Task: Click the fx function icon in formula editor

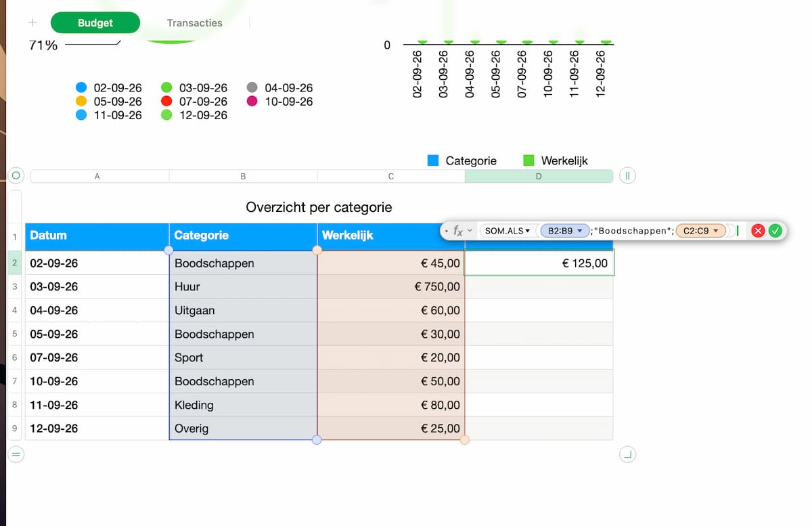Action: coord(458,231)
